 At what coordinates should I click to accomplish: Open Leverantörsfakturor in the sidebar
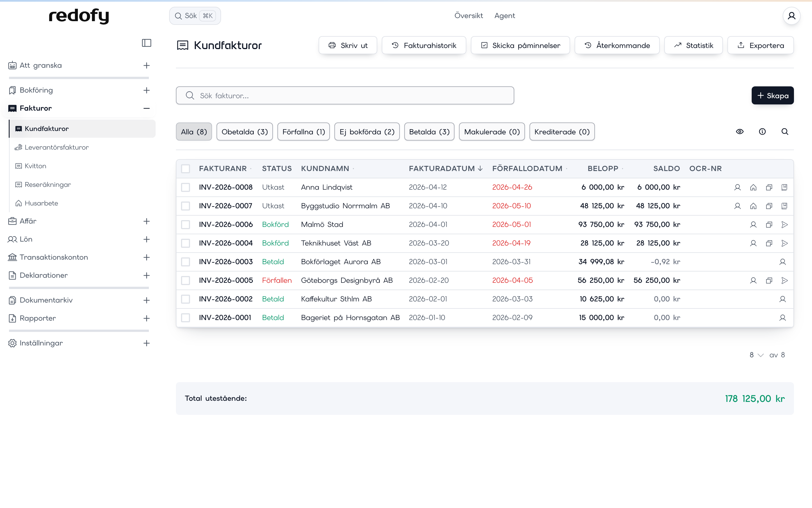(56, 148)
